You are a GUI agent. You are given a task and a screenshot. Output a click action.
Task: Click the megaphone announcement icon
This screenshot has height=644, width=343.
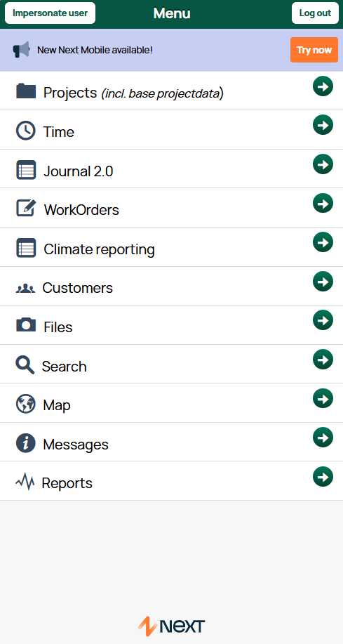pos(21,50)
